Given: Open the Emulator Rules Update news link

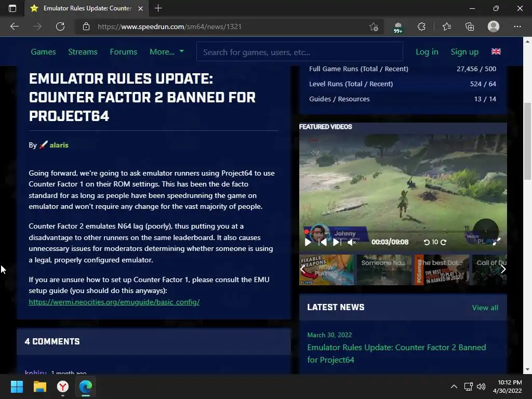Looking at the screenshot, I should pos(396,353).
